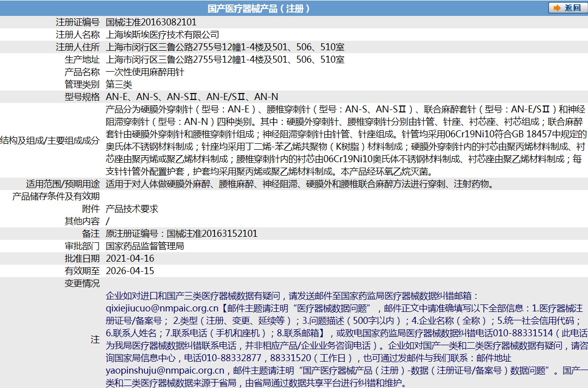The width and height of the screenshot is (588, 388).
Task: Open the 产品技术要求 attachment link
Action: [132, 209]
